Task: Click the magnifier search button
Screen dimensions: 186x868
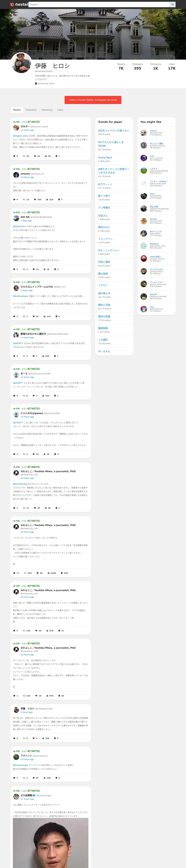Action: 173,4
